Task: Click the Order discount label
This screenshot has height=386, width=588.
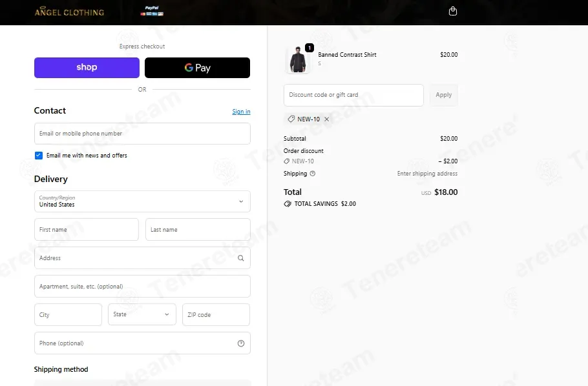Action: coord(304,151)
